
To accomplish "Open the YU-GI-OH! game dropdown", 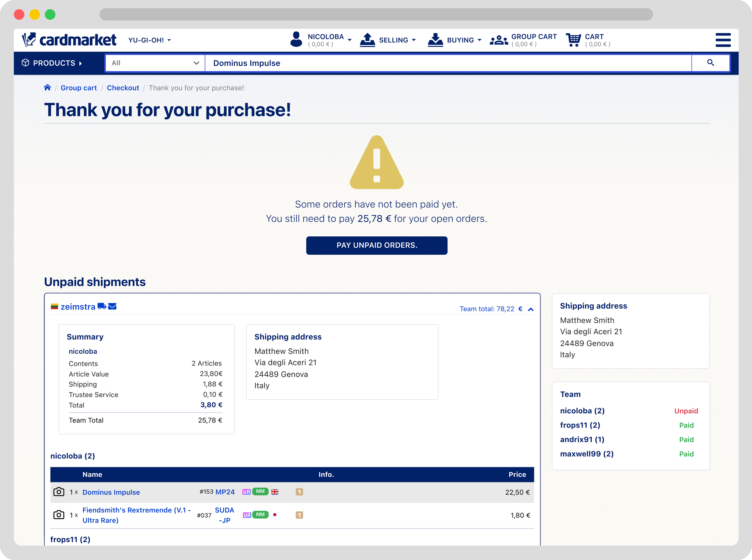I will 149,40.
